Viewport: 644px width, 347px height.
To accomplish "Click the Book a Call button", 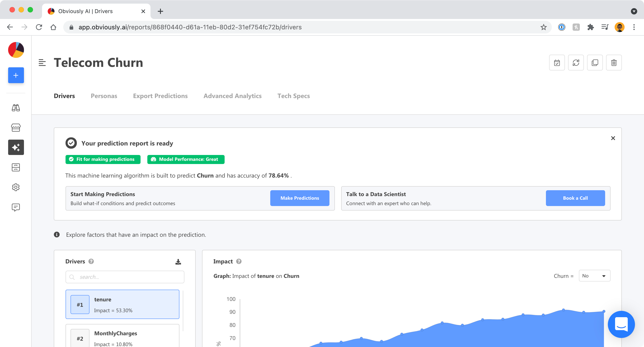I will pos(575,198).
